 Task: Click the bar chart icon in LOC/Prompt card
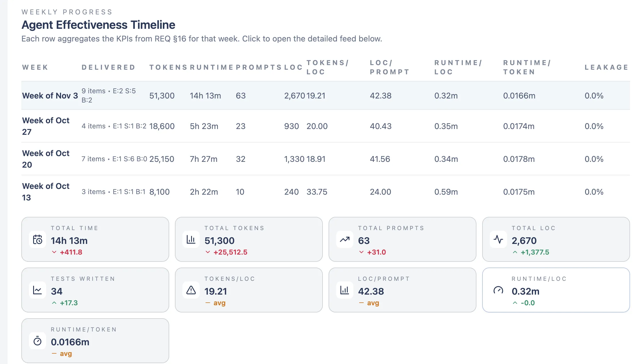[345, 290]
